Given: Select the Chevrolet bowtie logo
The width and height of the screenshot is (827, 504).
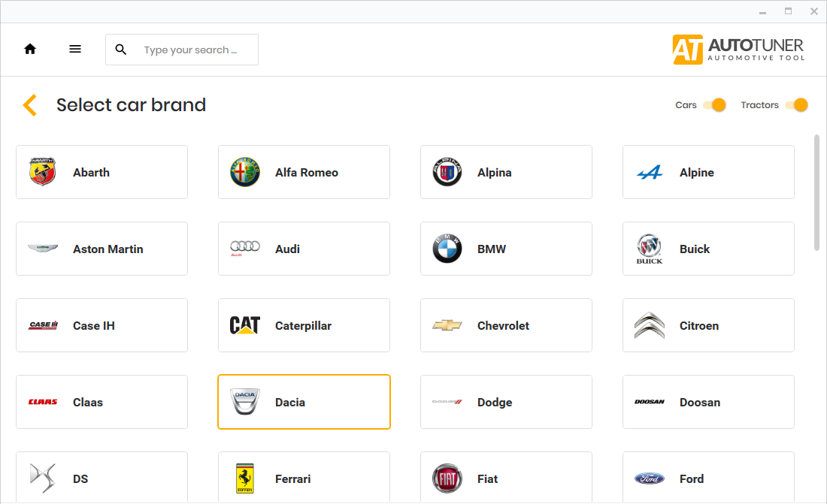Looking at the screenshot, I should click(447, 325).
